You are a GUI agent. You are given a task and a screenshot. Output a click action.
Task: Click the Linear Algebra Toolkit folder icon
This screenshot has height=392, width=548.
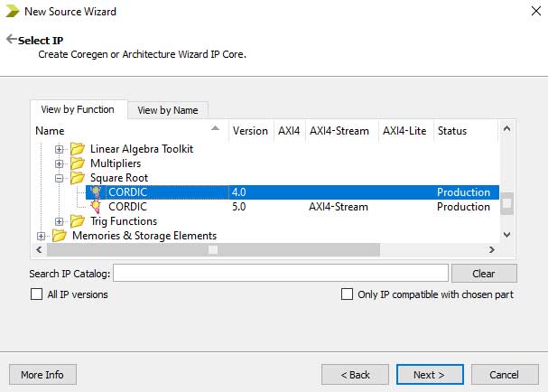click(x=78, y=149)
